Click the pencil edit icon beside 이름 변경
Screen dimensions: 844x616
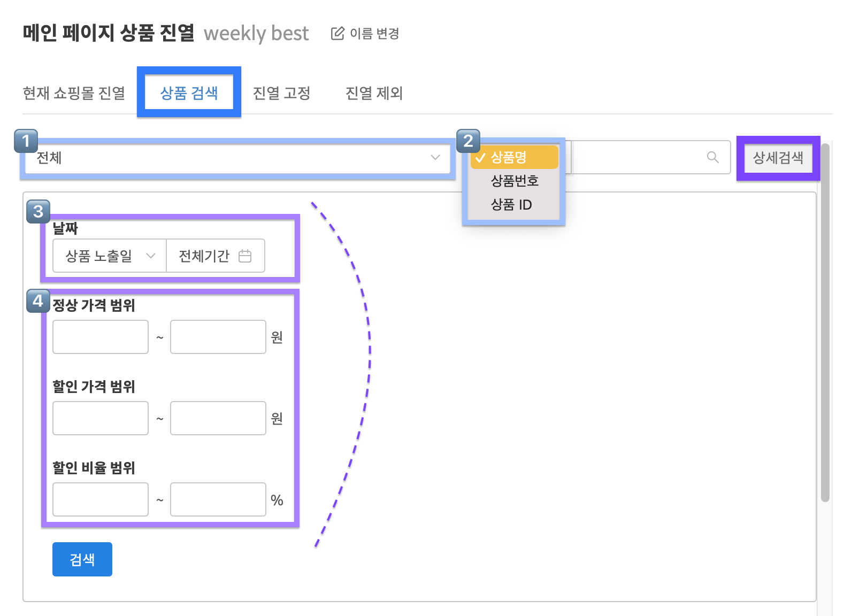337,34
